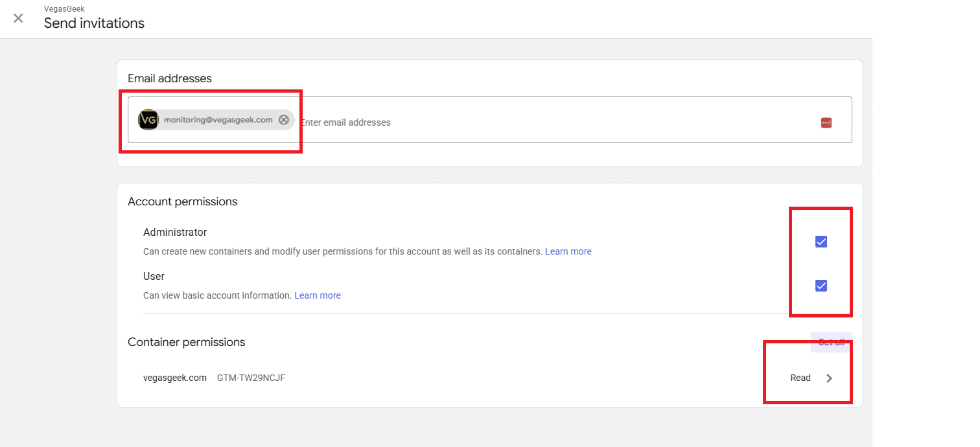The image size is (980, 447).
Task: Click the VegasGeek account name
Action: click(64, 9)
